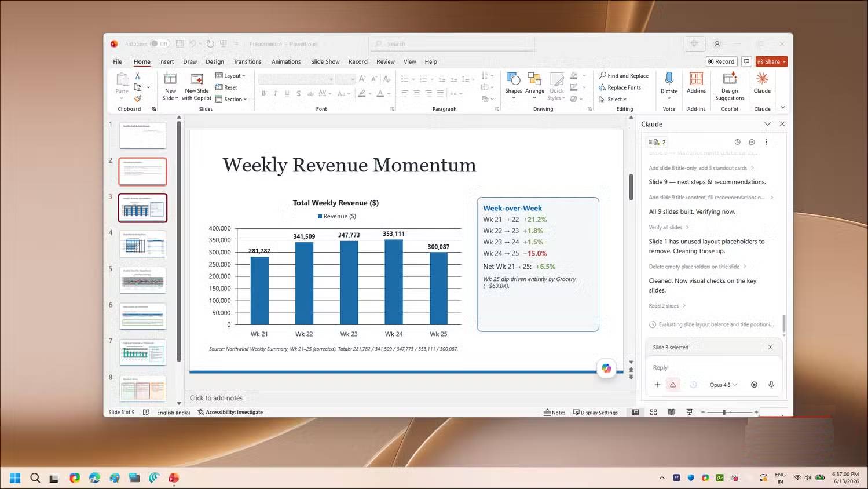Click the account profile icon in title bar
This screenshot has width=868, height=489.
[717, 43]
